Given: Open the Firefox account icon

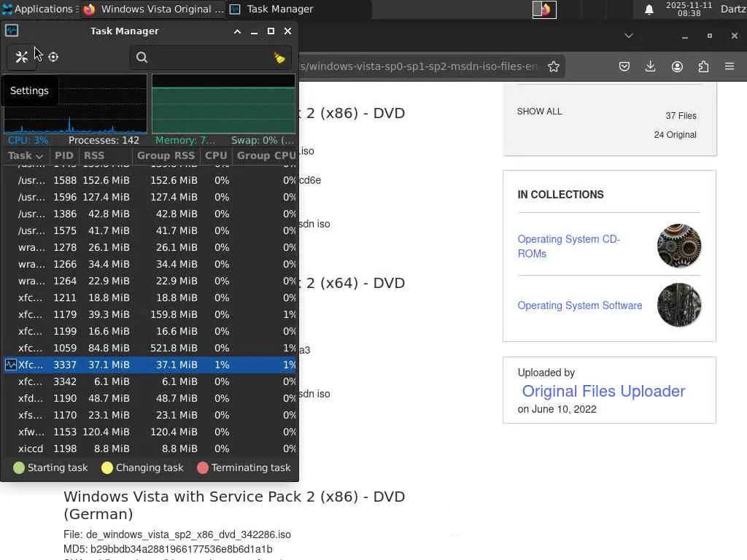Looking at the screenshot, I should (x=677, y=66).
